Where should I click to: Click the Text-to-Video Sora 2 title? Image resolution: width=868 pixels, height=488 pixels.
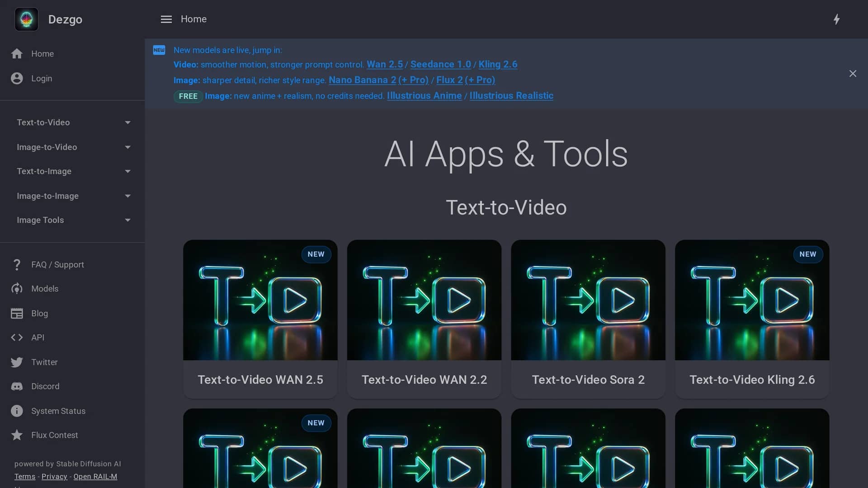tap(588, 380)
